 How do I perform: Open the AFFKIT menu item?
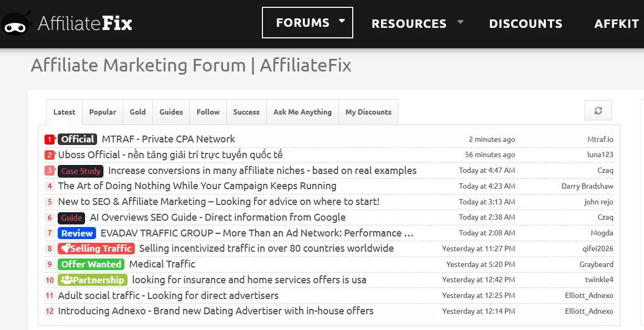(616, 24)
